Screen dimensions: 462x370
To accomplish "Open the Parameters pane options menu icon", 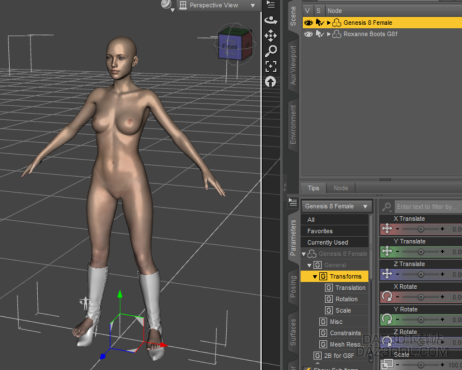I will 293,202.
